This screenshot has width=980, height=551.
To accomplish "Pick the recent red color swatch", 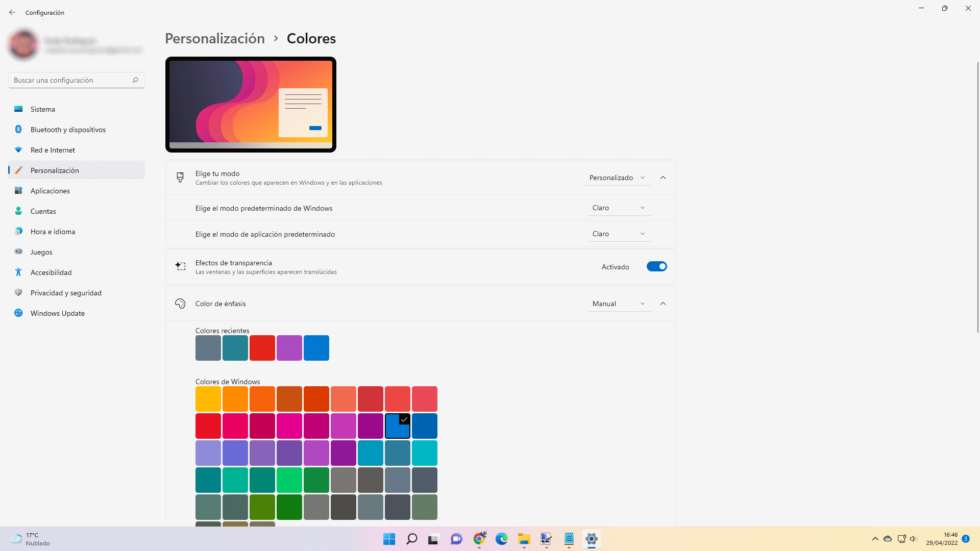I will [262, 348].
